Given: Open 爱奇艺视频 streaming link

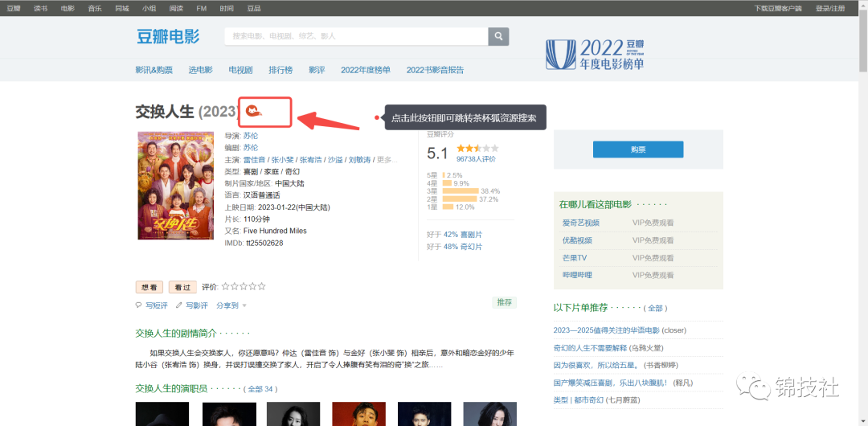Looking at the screenshot, I should tap(581, 223).
